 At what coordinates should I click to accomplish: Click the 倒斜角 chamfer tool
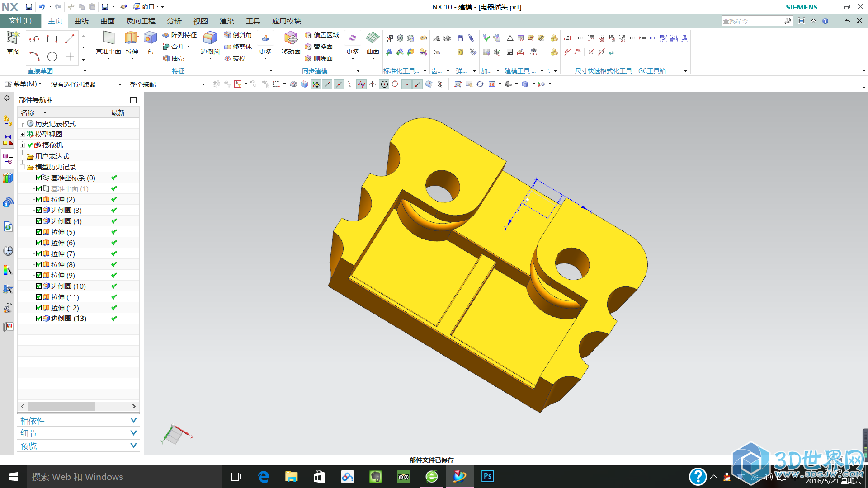pos(238,35)
